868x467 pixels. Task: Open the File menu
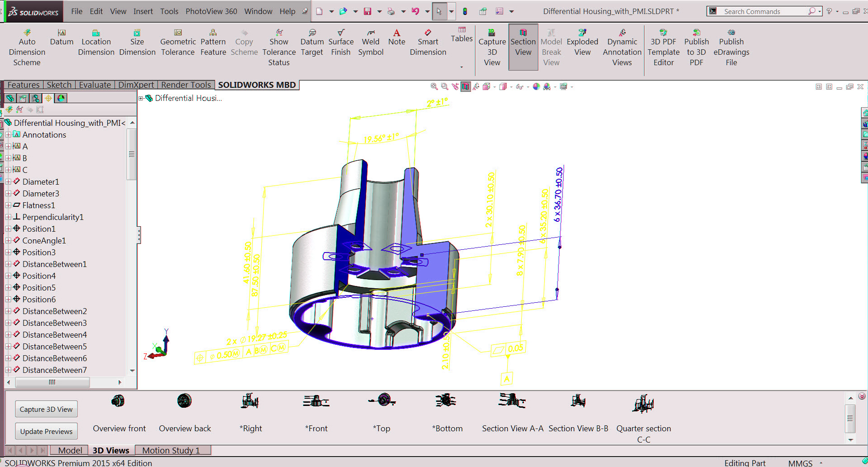pyautogui.click(x=77, y=11)
